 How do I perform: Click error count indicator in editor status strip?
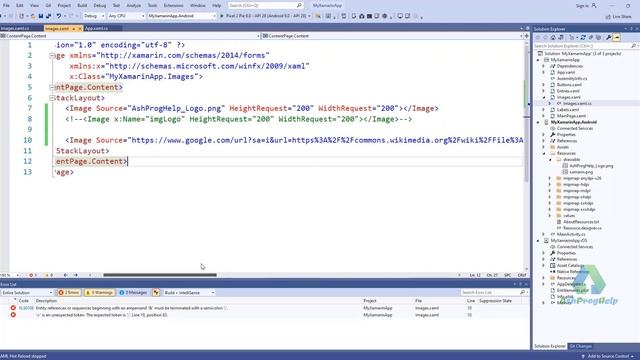(33, 275)
